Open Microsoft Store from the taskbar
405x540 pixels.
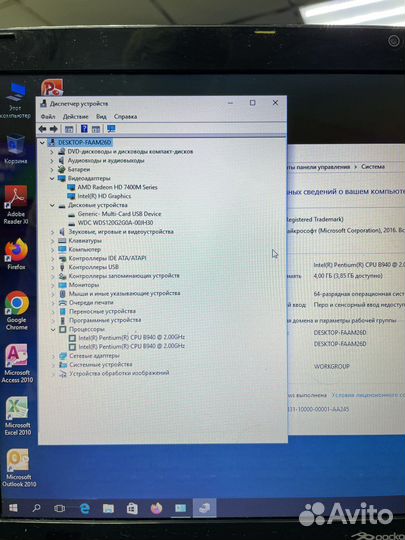(132, 509)
